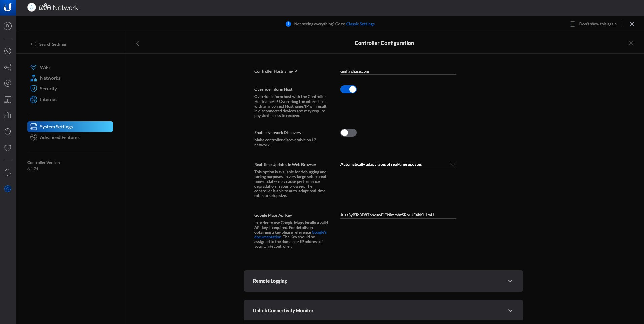
Task: Go back using the left chevron arrow
Action: [x=138, y=43]
